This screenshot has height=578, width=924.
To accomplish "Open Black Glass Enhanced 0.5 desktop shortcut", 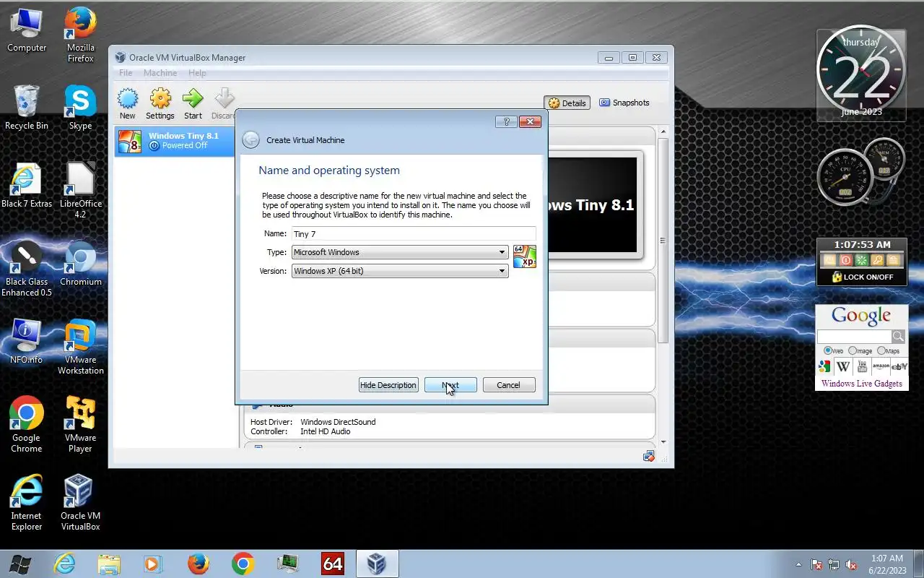I will pos(27,269).
